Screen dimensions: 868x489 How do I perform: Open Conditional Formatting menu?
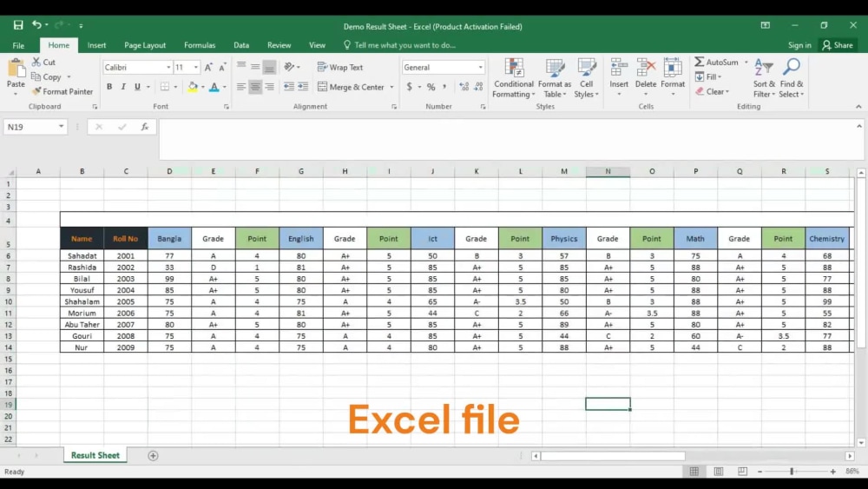click(514, 78)
